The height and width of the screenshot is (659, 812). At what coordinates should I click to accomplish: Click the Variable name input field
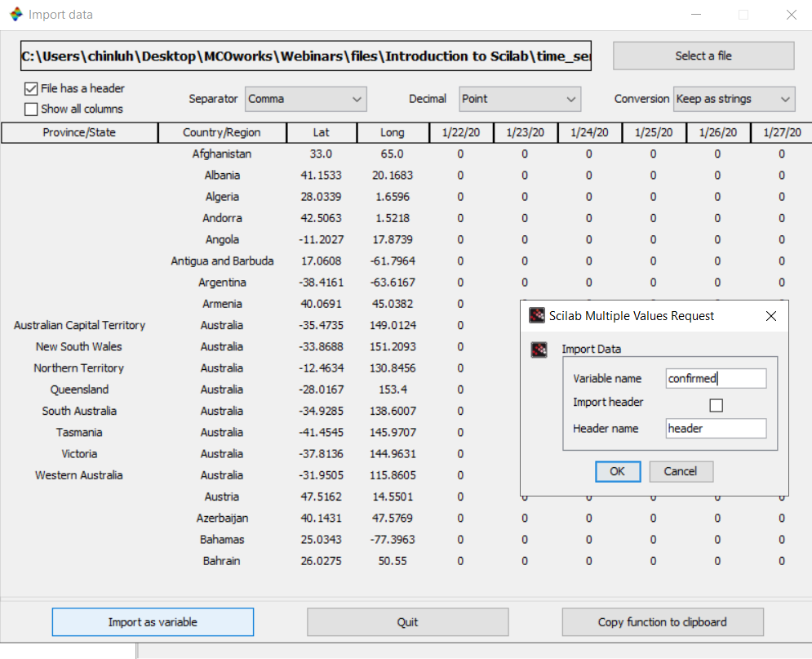[716, 379]
